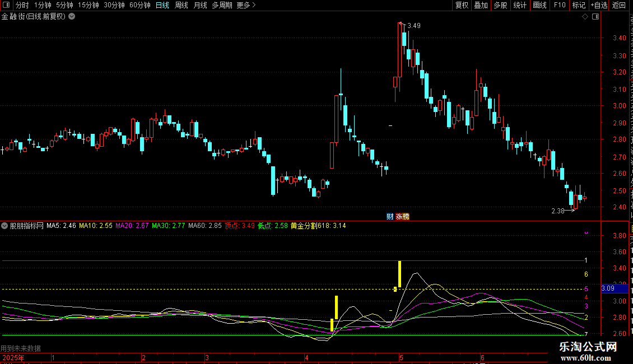Open the 统计 statistics button
This screenshot has height=364, width=633.
tap(519, 5)
